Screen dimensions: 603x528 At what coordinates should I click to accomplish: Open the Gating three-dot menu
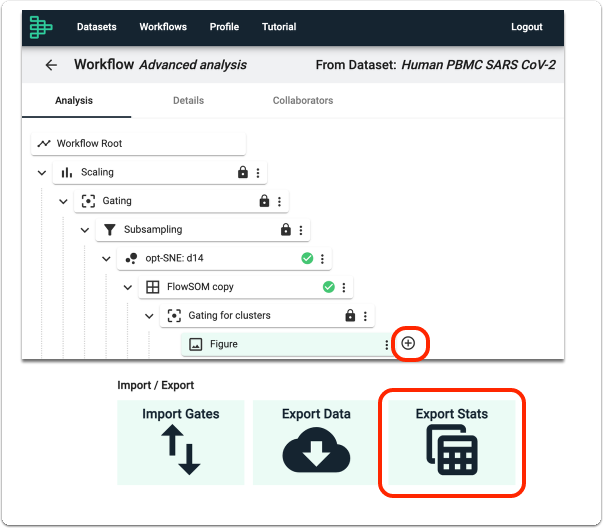point(280,201)
